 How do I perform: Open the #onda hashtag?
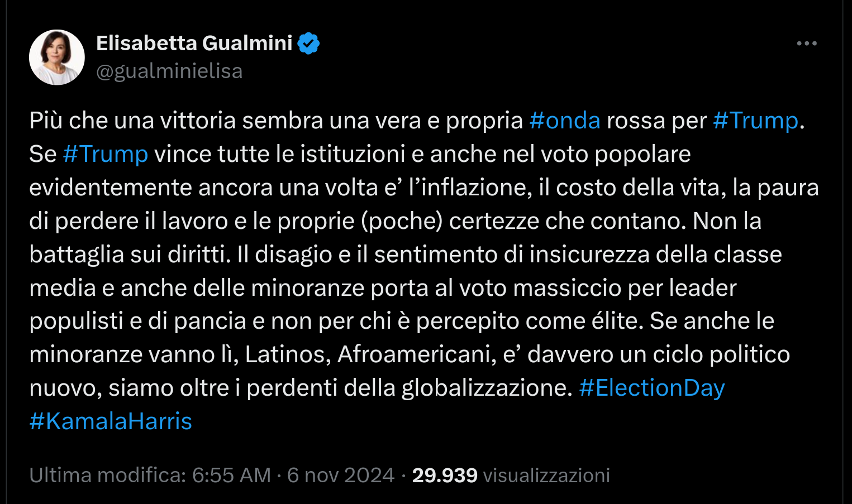coord(565,121)
